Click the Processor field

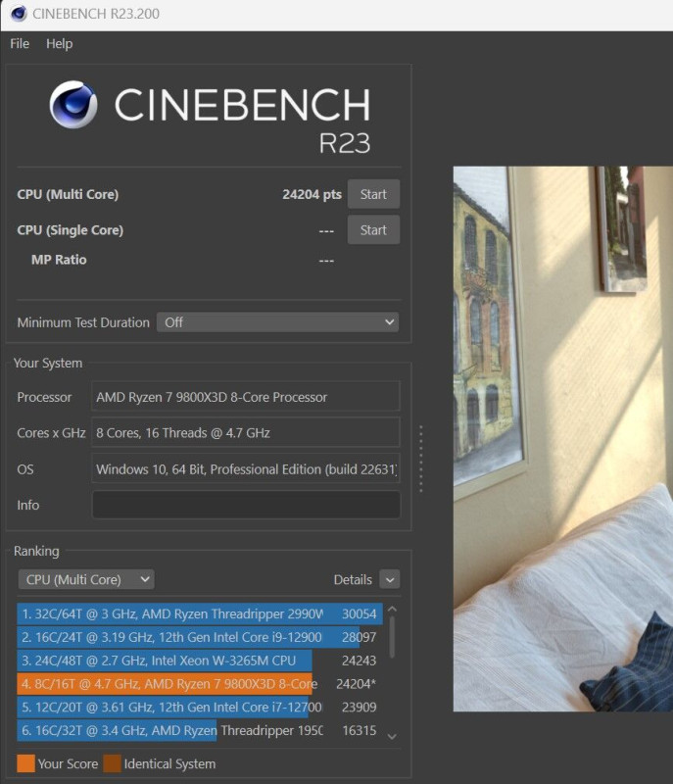point(246,397)
